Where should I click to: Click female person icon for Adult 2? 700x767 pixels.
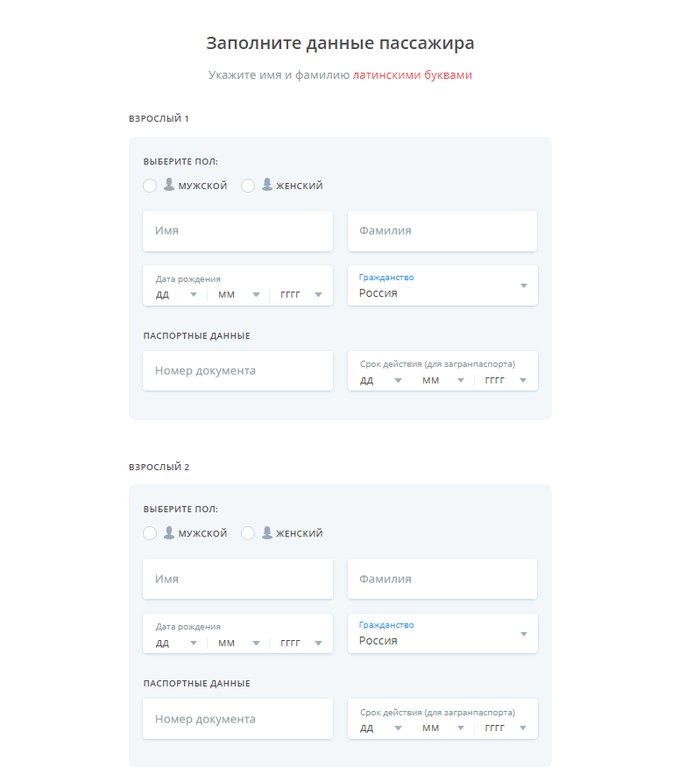pos(267,533)
